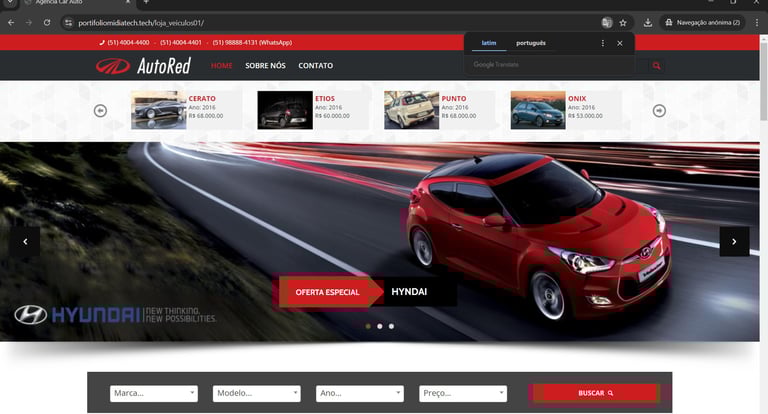
Task: Open the Punto car thumbnail
Action: [411, 110]
